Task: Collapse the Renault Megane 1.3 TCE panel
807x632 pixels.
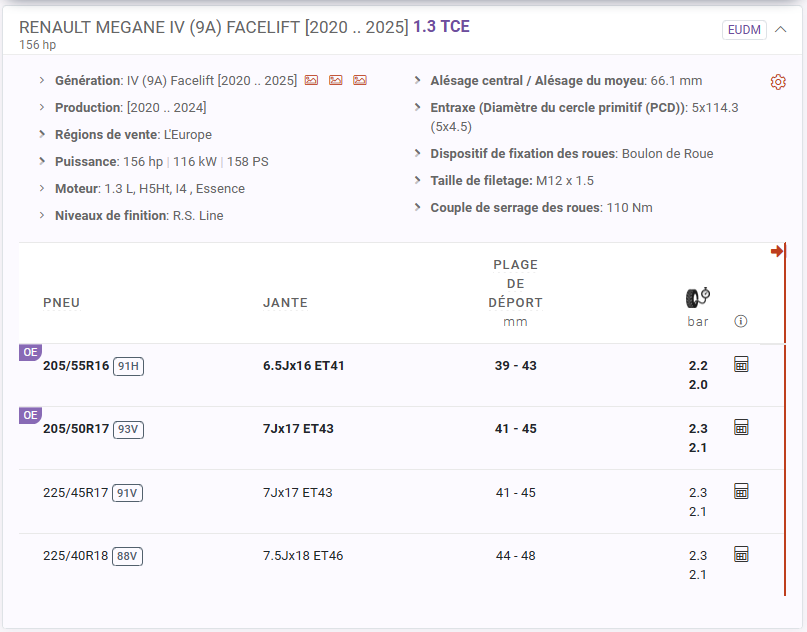Action: click(782, 29)
